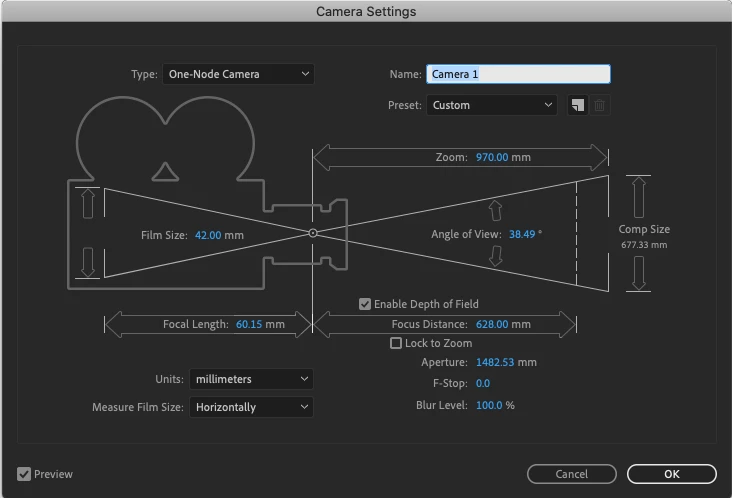Click the Focus Distance value 628.00

[492, 324]
